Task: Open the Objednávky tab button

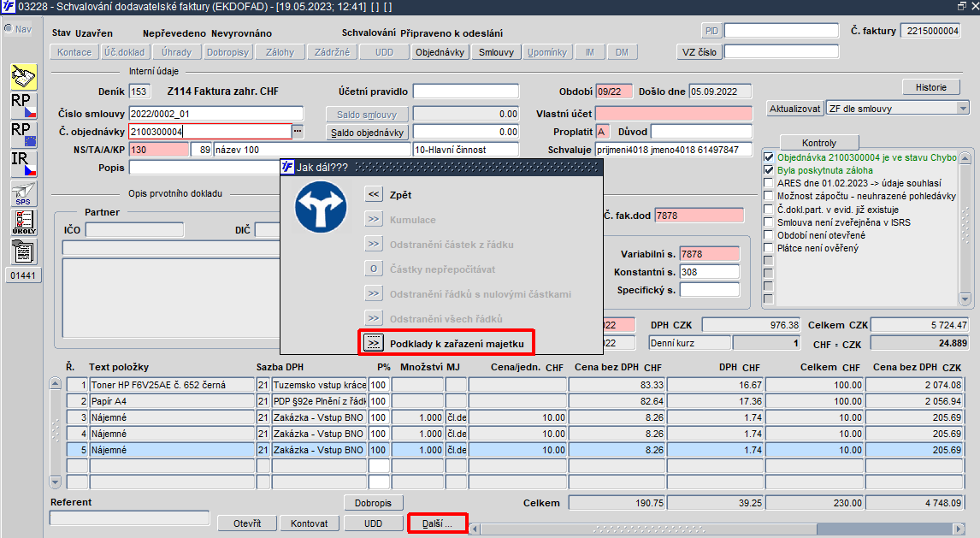Action: (x=440, y=52)
